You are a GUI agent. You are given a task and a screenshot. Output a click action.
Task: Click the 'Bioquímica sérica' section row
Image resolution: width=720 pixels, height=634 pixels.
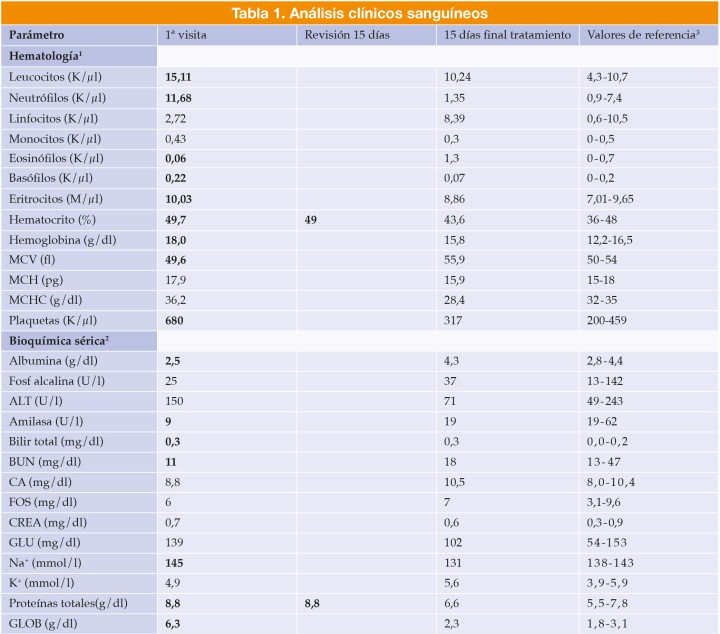(x=60, y=340)
